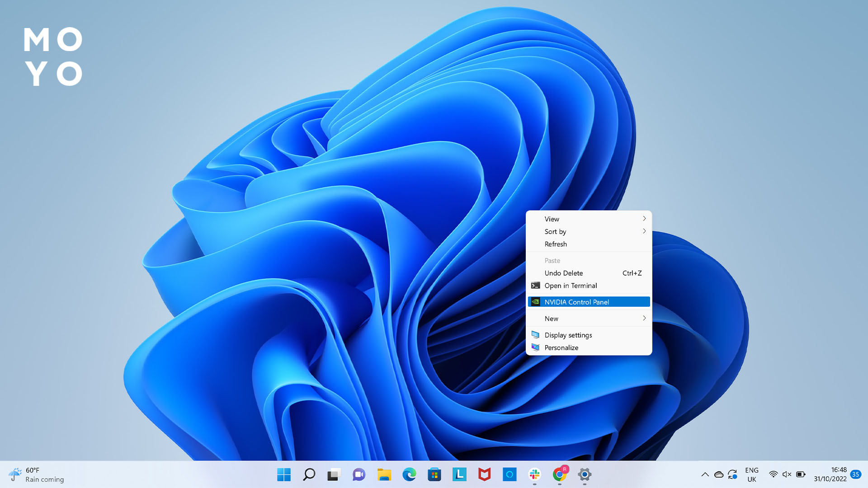The width and height of the screenshot is (868, 488).
Task: Choose Undo Delete option
Action: click(x=564, y=273)
